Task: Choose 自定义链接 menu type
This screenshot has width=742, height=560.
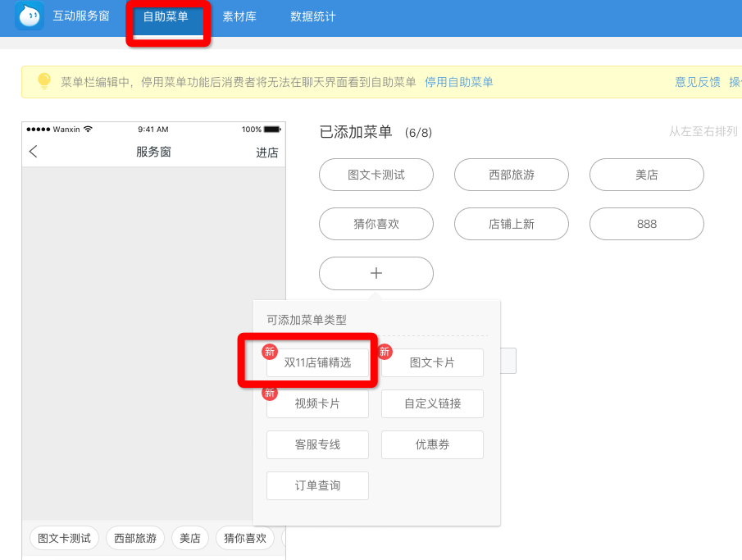Action: click(432, 403)
